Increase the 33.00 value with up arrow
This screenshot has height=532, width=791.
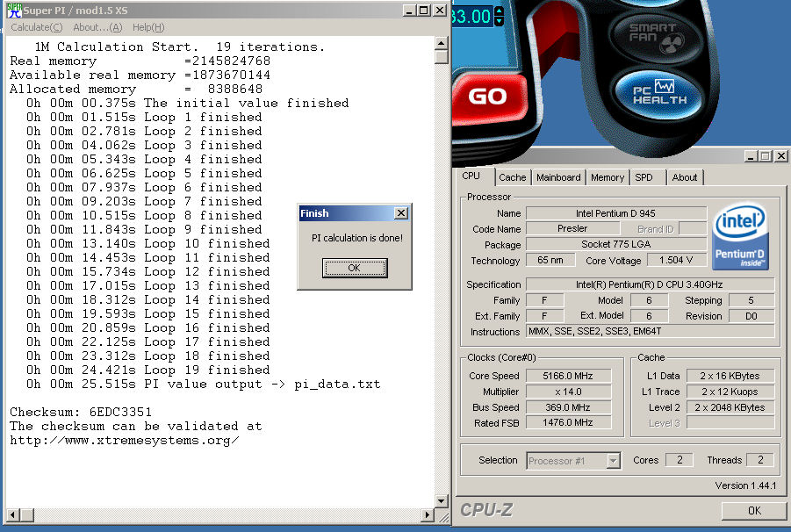499,11
